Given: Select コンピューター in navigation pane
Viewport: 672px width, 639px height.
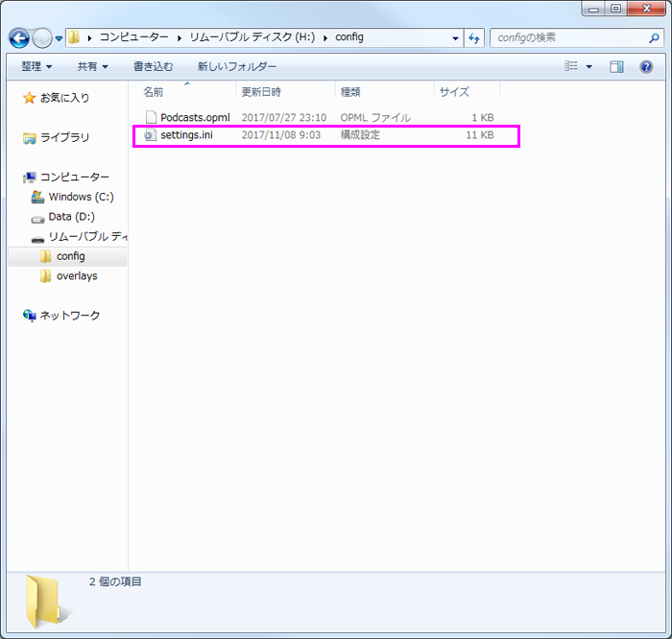Looking at the screenshot, I should pos(75,177).
